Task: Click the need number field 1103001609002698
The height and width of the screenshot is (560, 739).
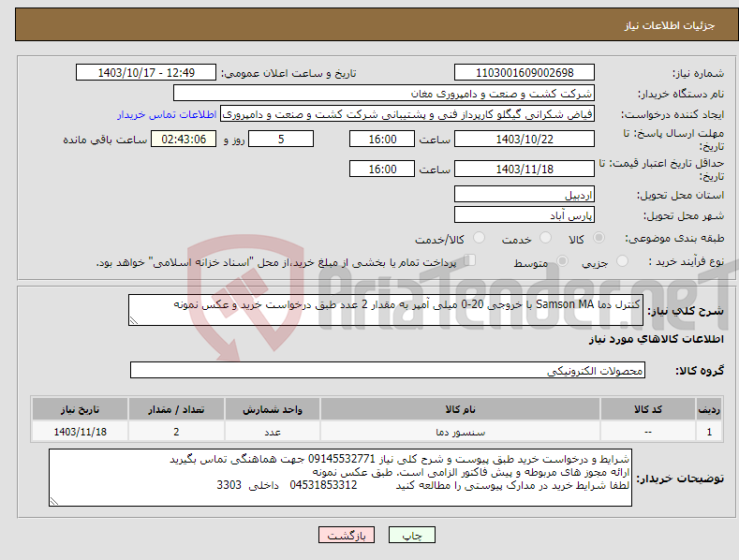Action: (525, 73)
